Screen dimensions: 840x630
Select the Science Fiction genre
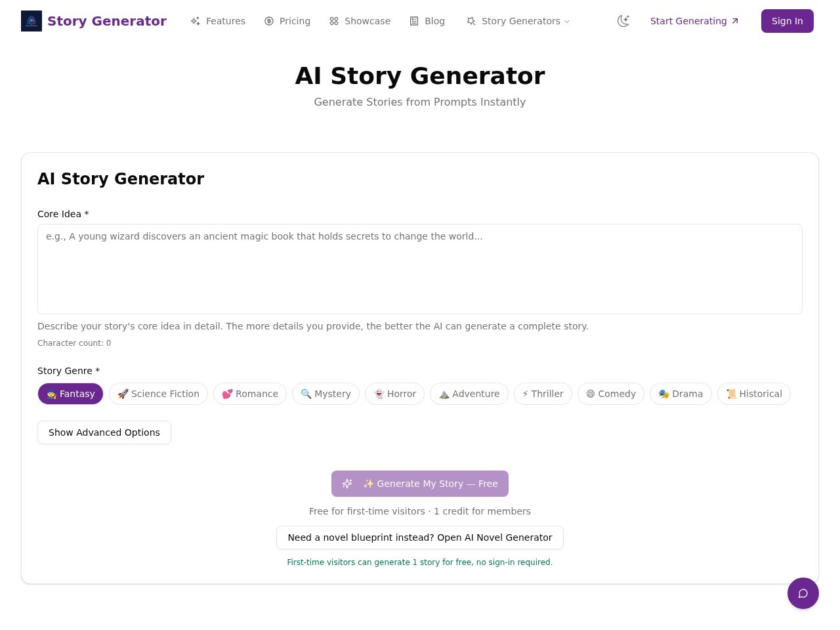click(158, 394)
